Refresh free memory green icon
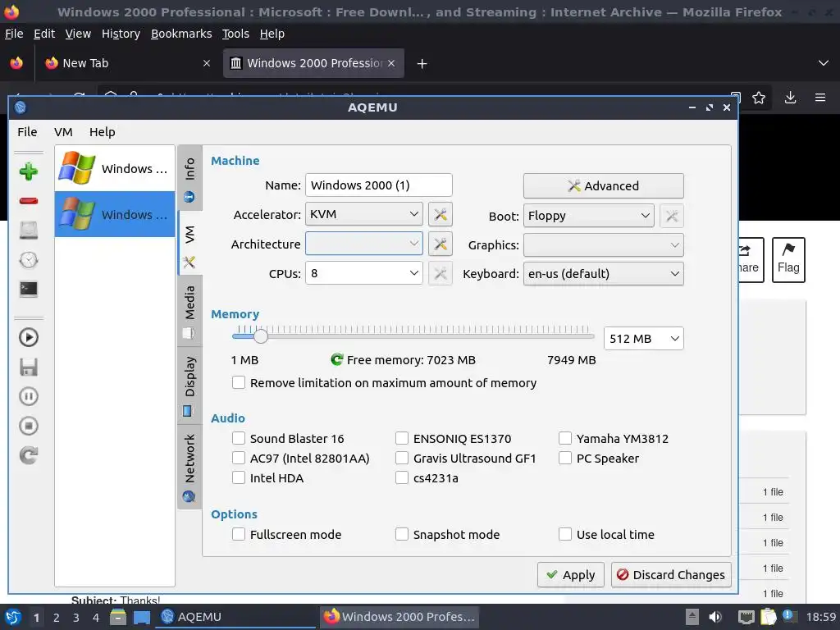Screen dimensions: 840x630 coord(336,359)
